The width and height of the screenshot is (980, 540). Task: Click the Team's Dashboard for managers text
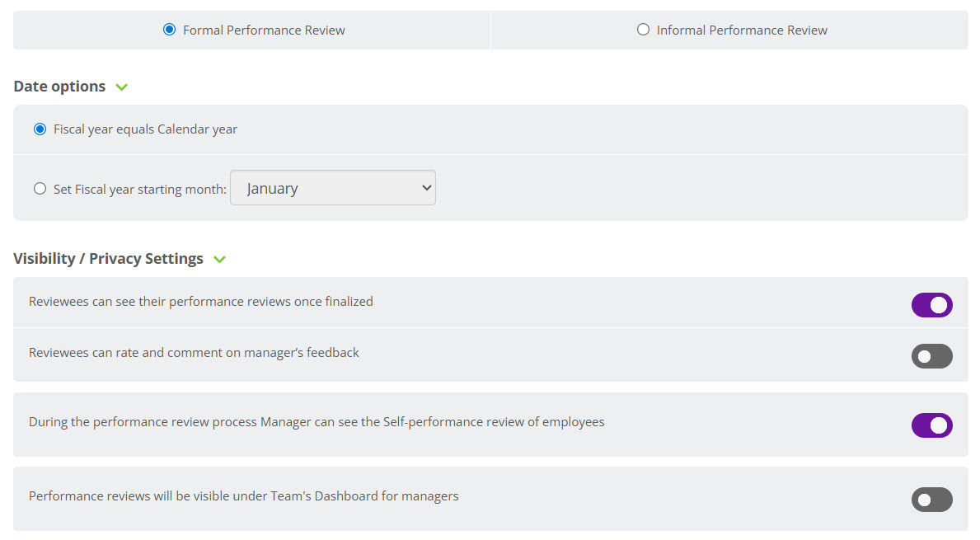coord(243,496)
